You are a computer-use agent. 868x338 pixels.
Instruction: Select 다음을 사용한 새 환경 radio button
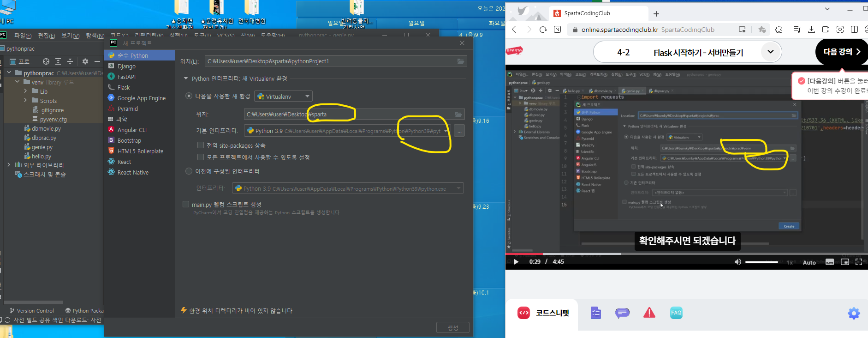tap(189, 96)
